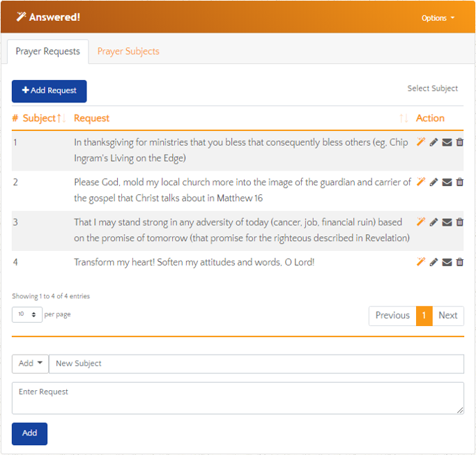Email request 2 using the envelope icon
The width and height of the screenshot is (476, 455).
point(447,183)
